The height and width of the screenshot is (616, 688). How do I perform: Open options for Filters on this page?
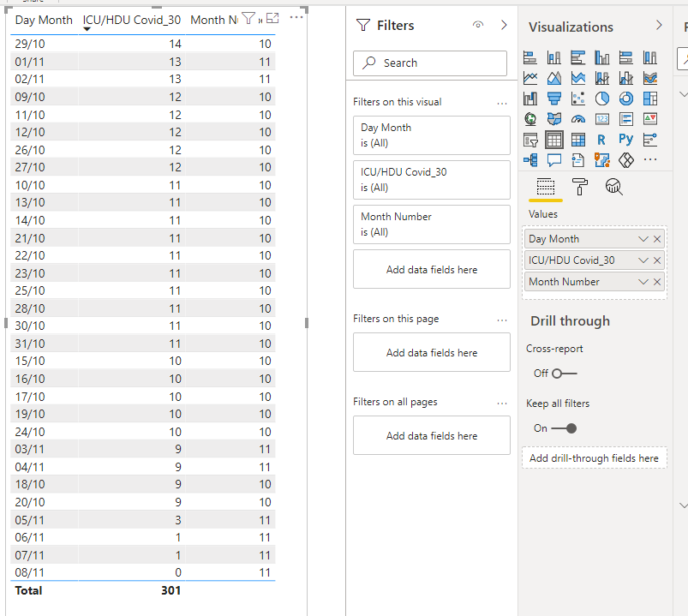[x=502, y=320]
